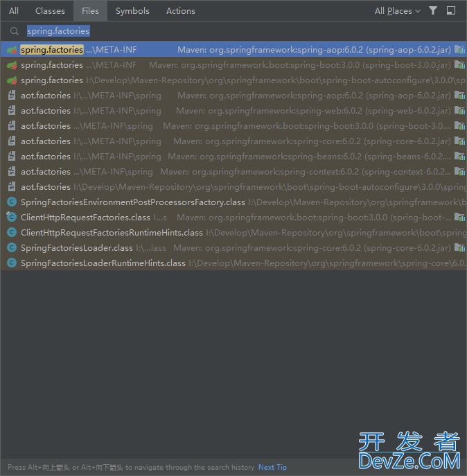The width and height of the screenshot is (467, 476).
Task: Open the filter funnel icon
Action: pos(433,10)
